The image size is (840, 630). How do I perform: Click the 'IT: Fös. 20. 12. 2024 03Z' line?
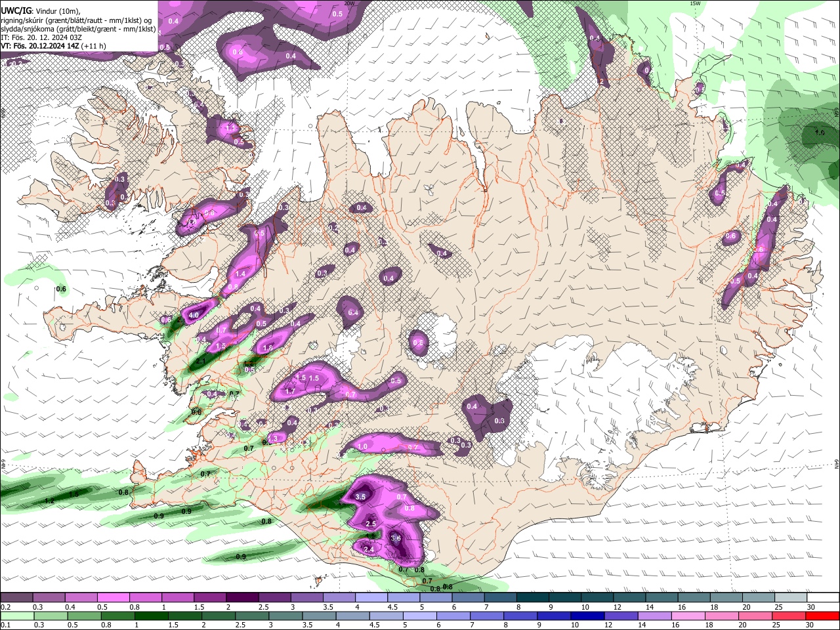(41, 37)
